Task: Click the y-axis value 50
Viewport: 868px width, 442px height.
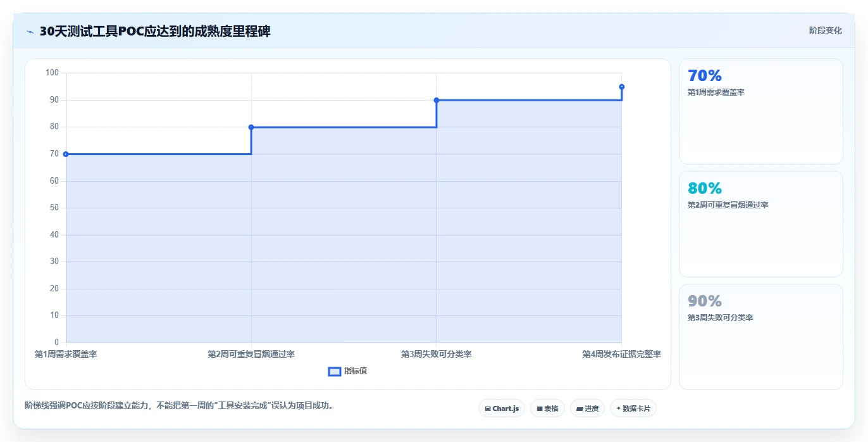Action: click(54, 208)
